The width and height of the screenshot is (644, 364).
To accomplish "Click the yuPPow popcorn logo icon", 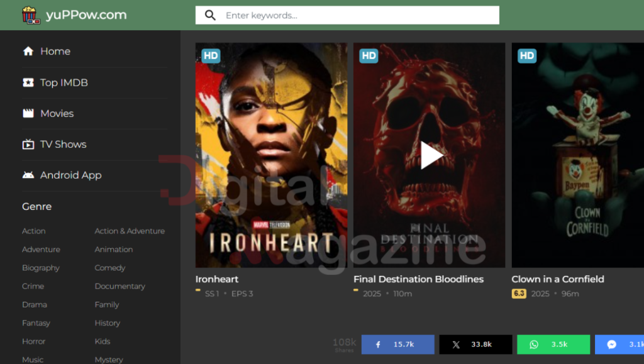I will click(30, 15).
